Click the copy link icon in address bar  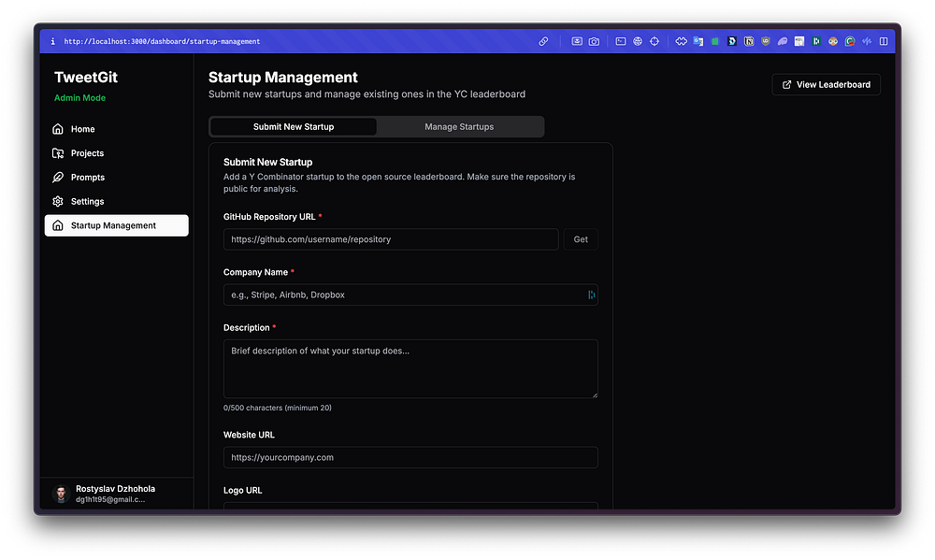[x=543, y=41]
